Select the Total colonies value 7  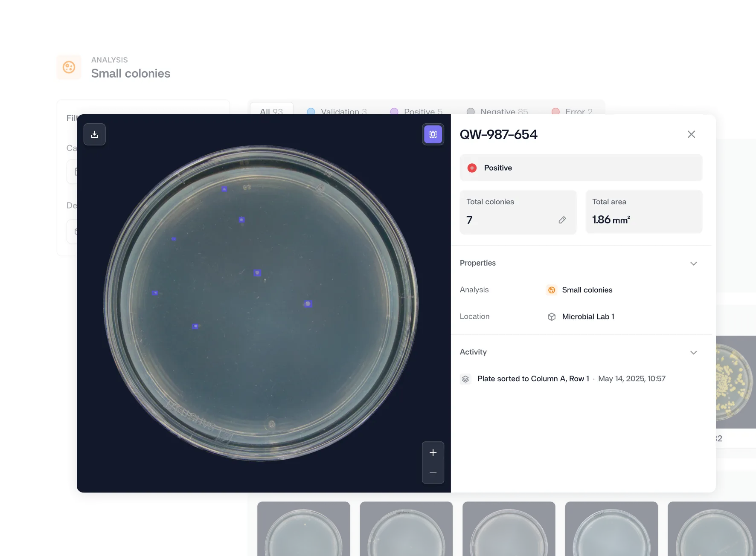pos(469,220)
